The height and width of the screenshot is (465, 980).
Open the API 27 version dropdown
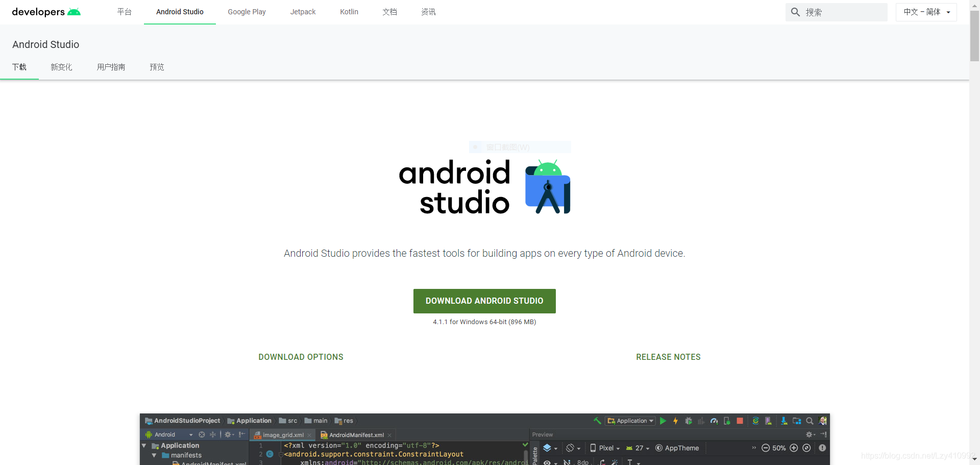click(x=638, y=448)
